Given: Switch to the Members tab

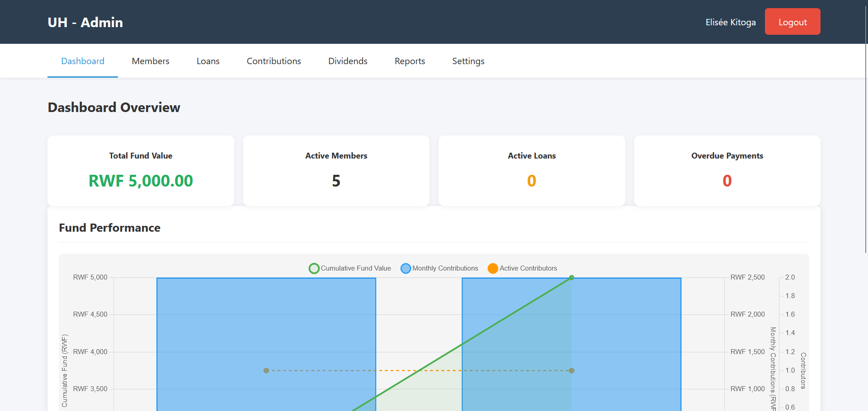Looking at the screenshot, I should pyautogui.click(x=150, y=61).
